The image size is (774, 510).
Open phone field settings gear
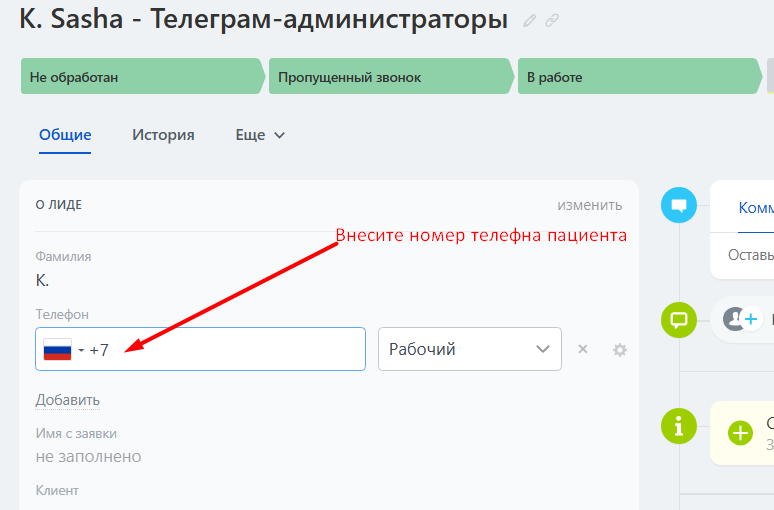(x=619, y=350)
